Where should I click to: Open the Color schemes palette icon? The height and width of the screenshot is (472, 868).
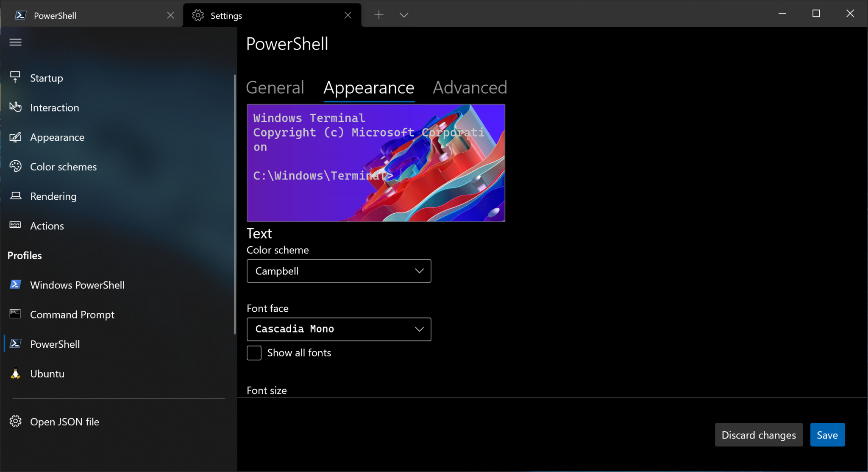(15, 166)
